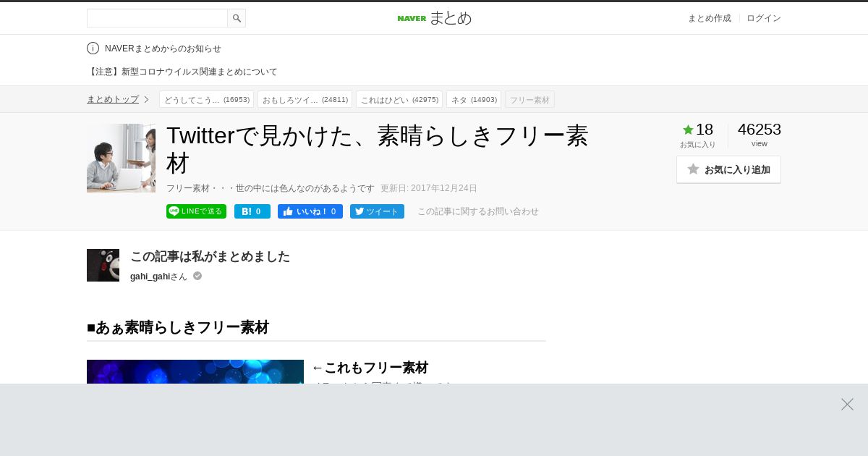
Task: Select おもしろツイ… tag (24811)
Action: click(x=305, y=99)
